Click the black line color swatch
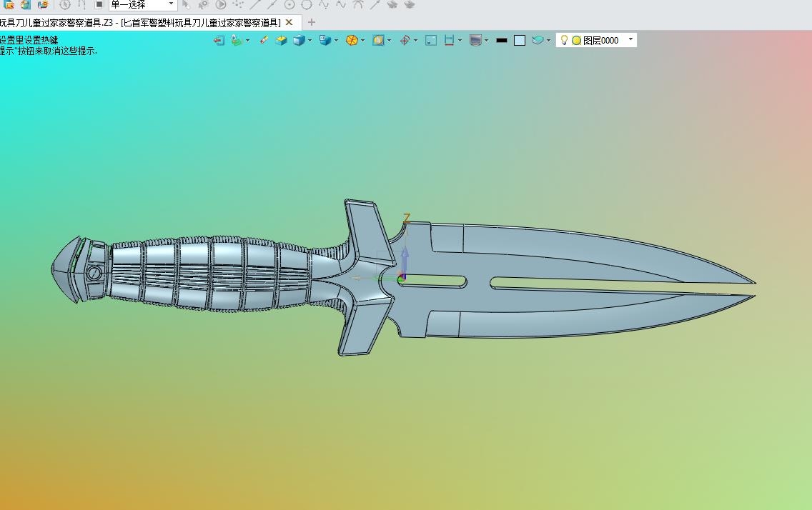The image size is (812, 510). 501,40
